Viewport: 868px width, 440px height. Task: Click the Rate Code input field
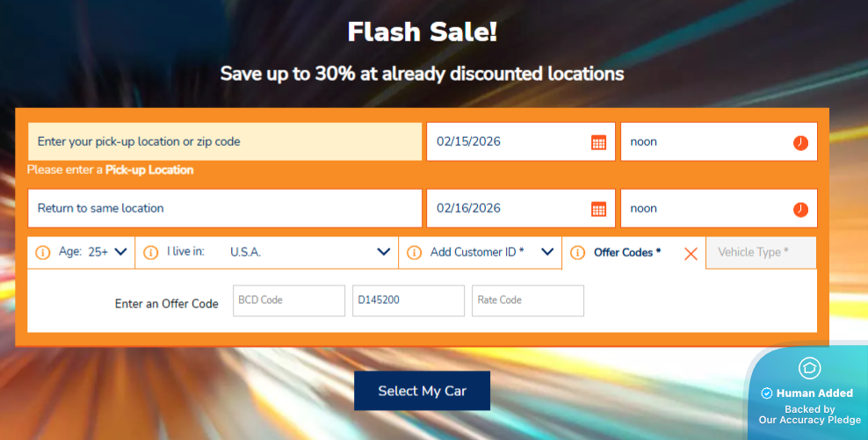pos(527,300)
